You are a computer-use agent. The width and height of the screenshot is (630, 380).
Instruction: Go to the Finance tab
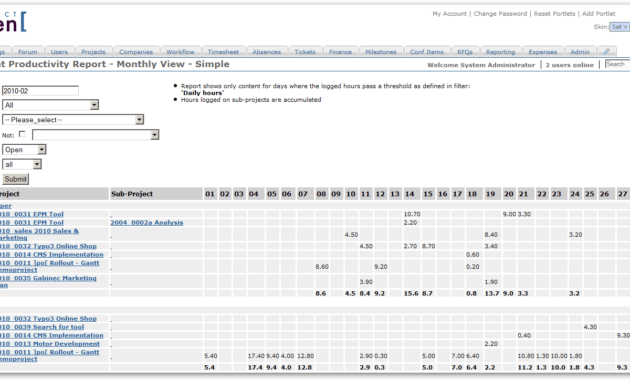(340, 51)
